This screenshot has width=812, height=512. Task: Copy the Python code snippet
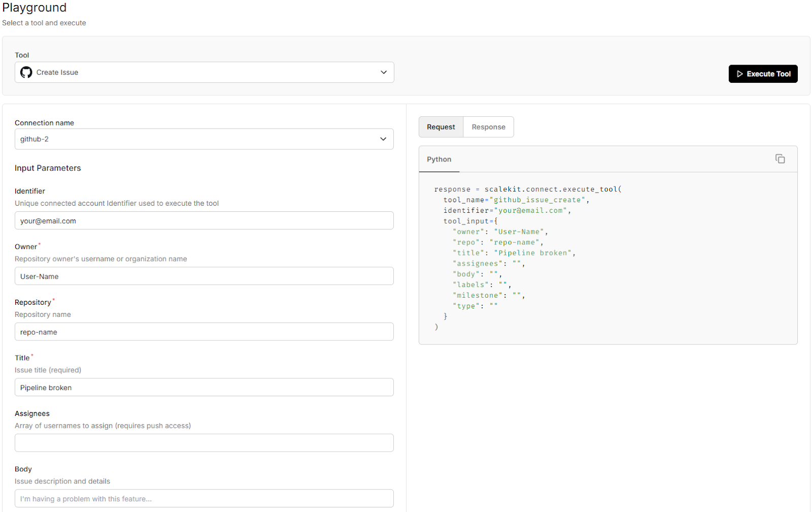[780, 159]
